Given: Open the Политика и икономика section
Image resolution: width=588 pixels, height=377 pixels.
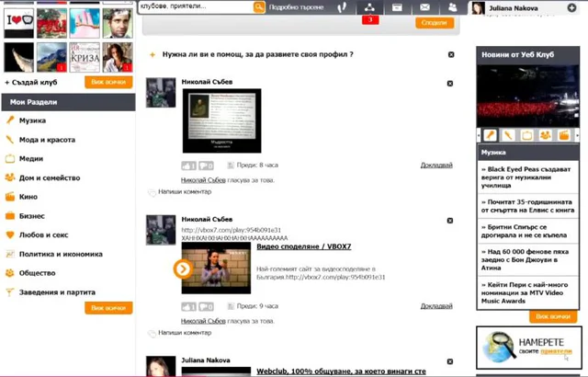Looking at the screenshot, I should click(x=61, y=254).
